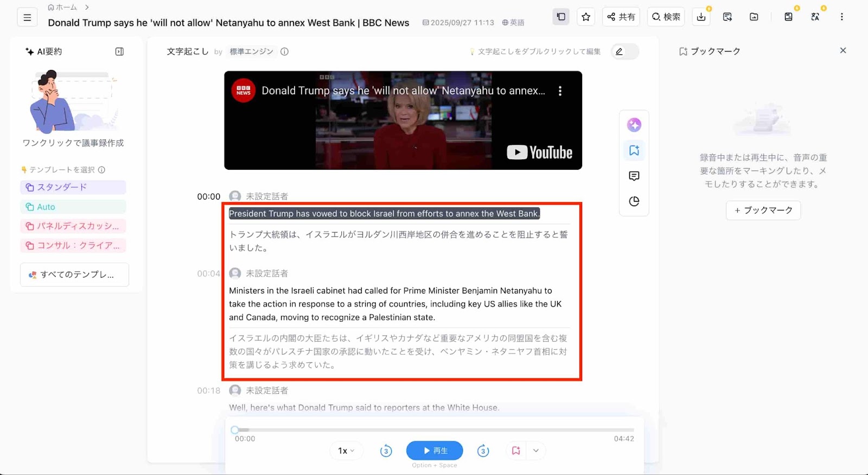This screenshot has width=868, height=475.
Task: Open the 1x playback speed dropdown
Action: point(346,451)
